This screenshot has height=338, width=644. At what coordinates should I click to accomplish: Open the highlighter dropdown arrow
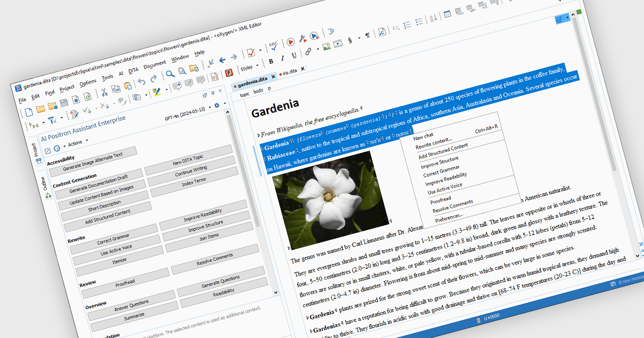point(166,90)
